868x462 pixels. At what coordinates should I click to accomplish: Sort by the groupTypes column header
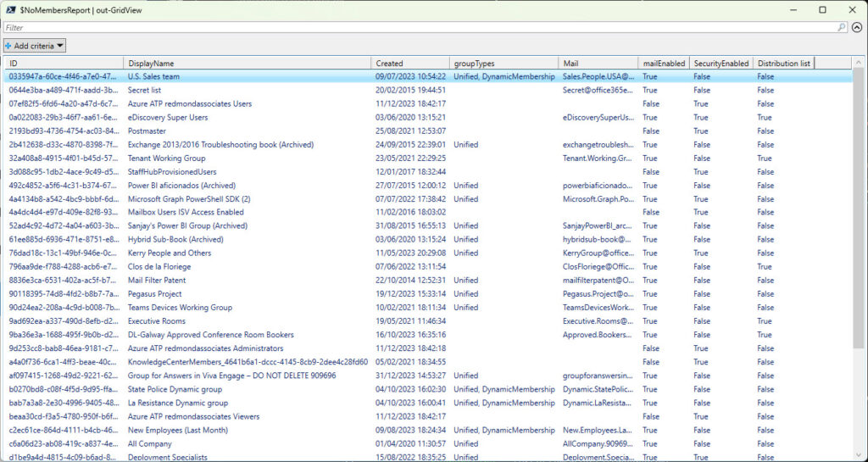(x=504, y=64)
